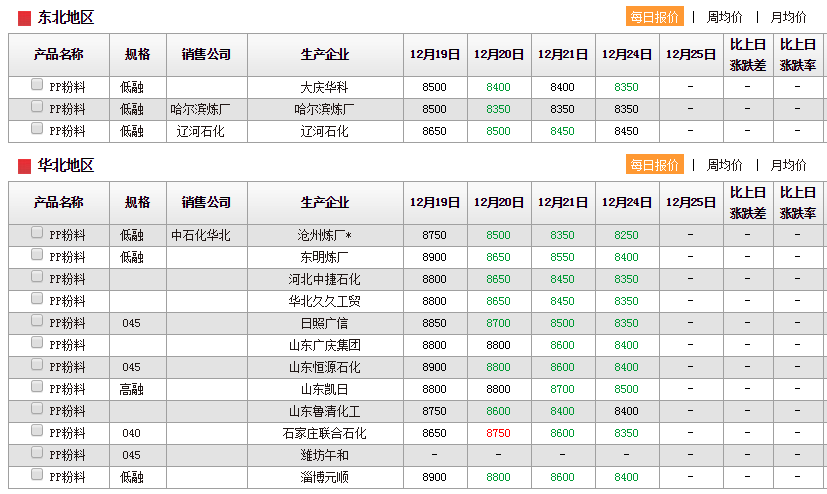Click the 华北地区 section heading

66,166
